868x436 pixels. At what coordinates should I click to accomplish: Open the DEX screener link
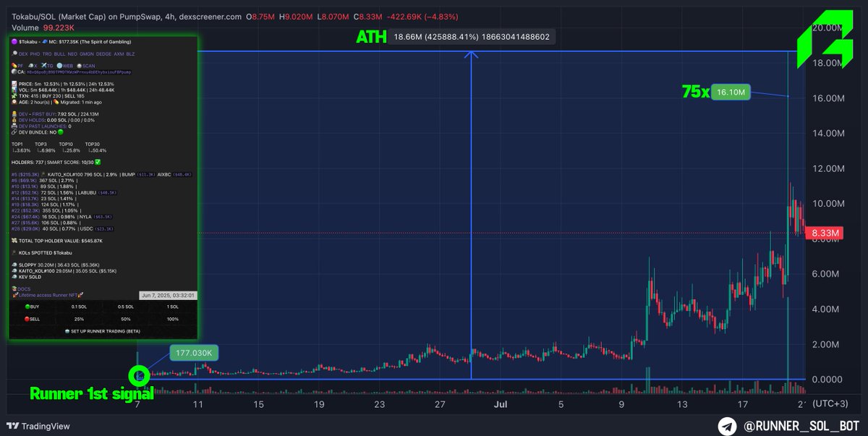click(23, 54)
